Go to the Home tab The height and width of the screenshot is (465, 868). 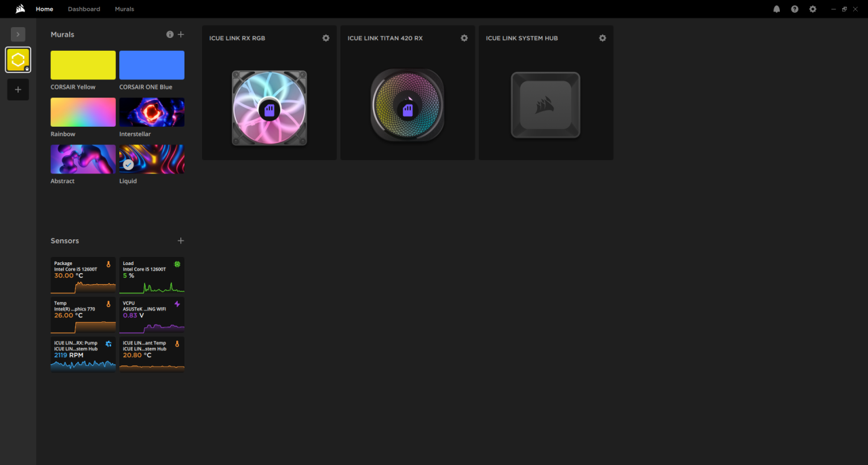[x=44, y=9]
